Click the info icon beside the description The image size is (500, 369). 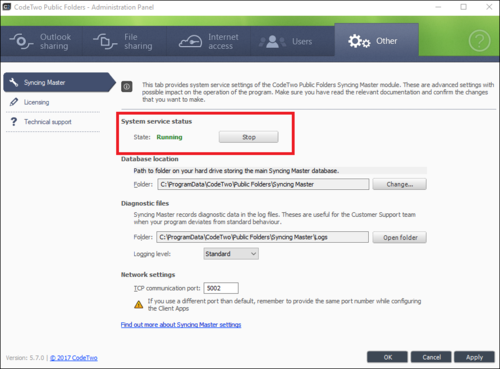[x=127, y=87]
